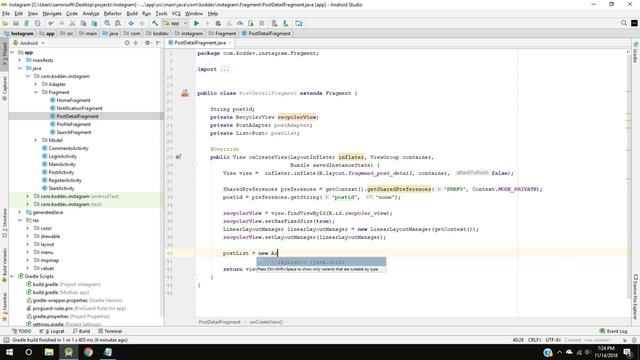Expand the manifests folder

coord(20,60)
